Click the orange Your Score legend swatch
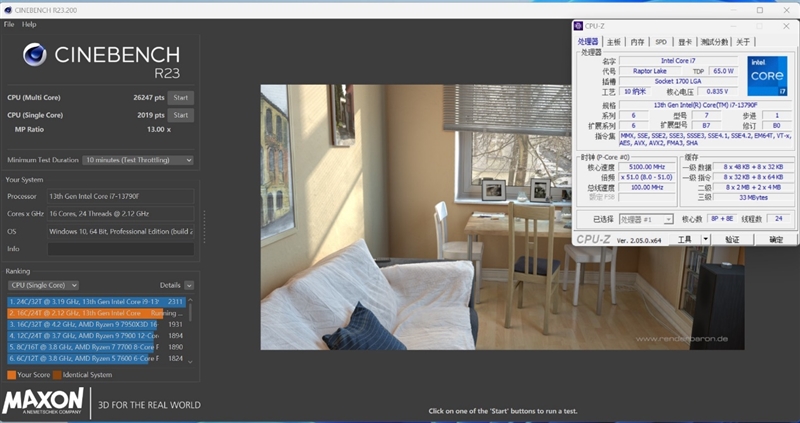 click(x=11, y=375)
